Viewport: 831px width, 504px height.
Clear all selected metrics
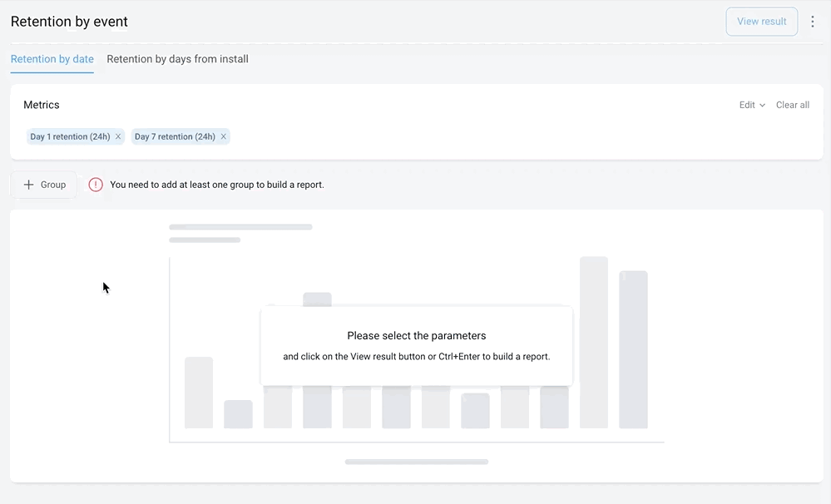[x=792, y=105]
